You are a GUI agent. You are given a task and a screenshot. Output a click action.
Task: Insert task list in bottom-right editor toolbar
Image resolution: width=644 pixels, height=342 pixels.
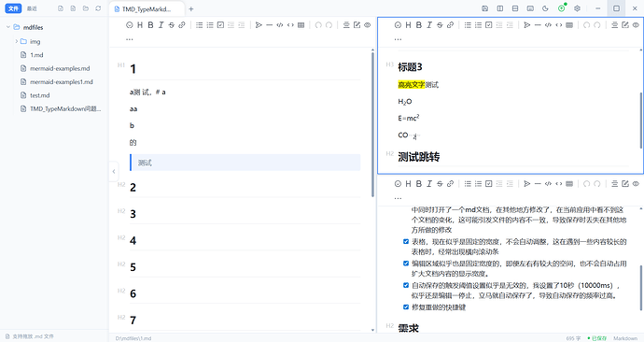point(489,184)
